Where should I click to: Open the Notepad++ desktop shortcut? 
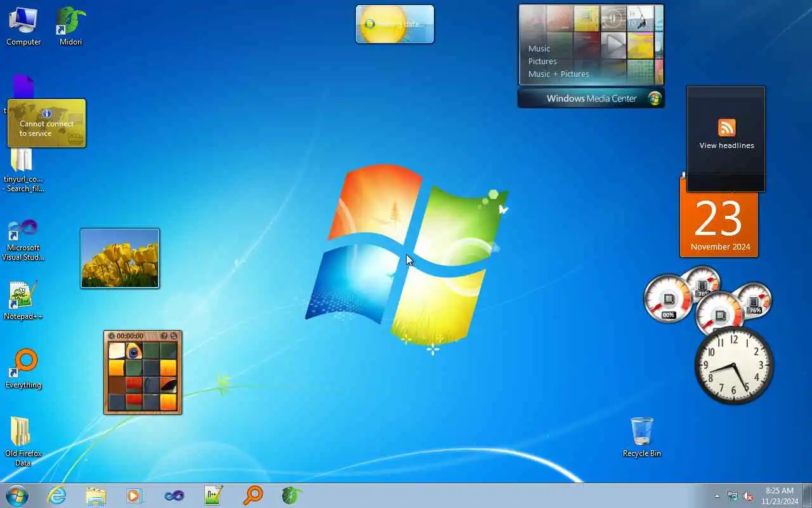tap(23, 301)
